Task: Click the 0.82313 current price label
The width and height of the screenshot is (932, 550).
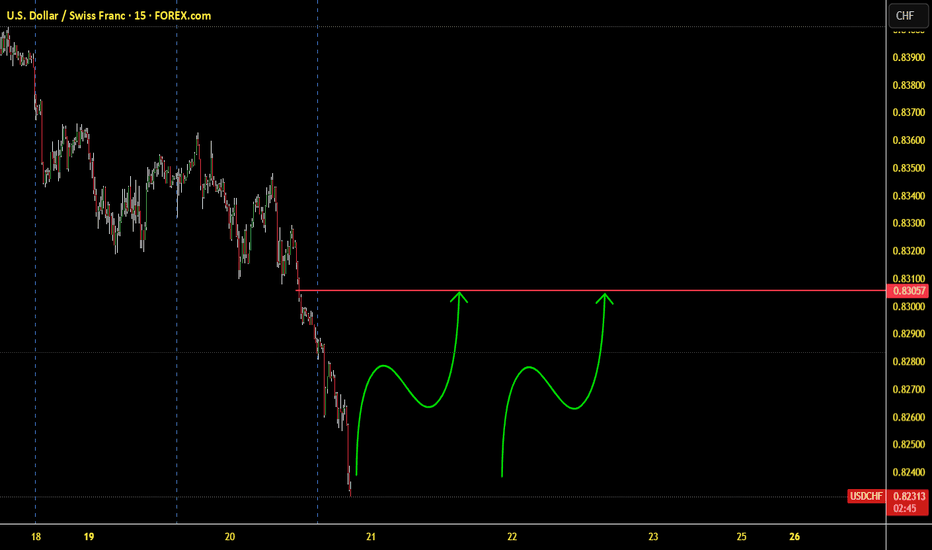Action: pyautogui.click(x=909, y=496)
